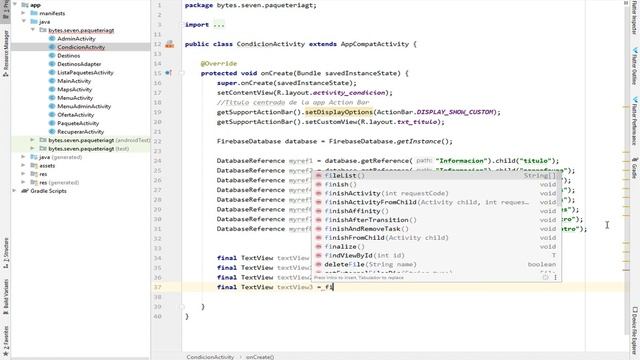
Task: Expand the manifests folder
Action: pyautogui.click(x=24, y=13)
